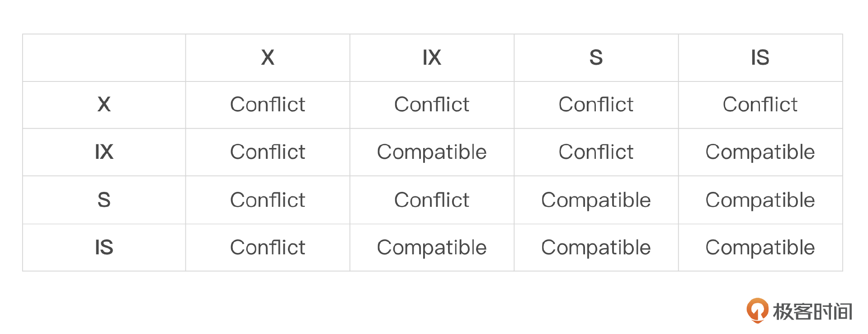This screenshot has height=334, width=868.
Task: Select the IS column header cell
Action: pyautogui.click(x=760, y=58)
